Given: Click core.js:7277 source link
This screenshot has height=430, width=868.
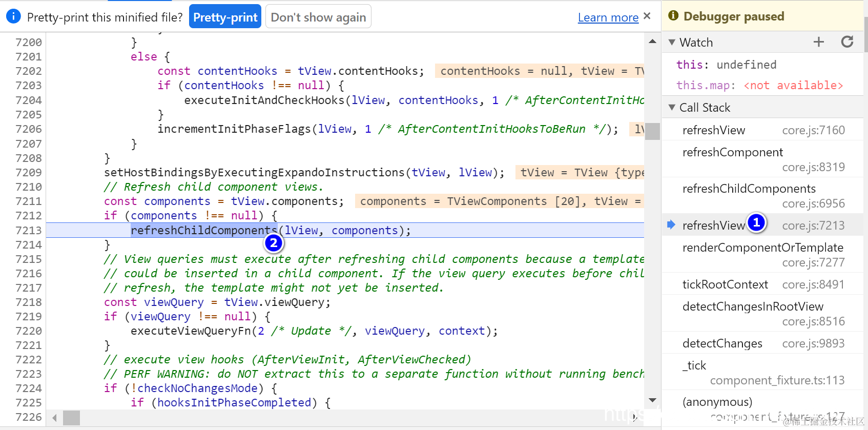Looking at the screenshot, I should [x=814, y=262].
